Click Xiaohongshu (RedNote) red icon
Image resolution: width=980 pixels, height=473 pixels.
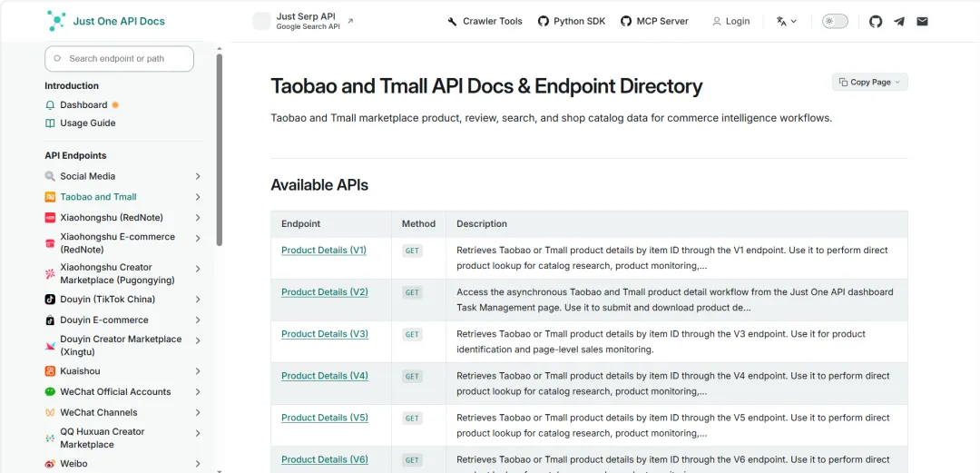[50, 218]
